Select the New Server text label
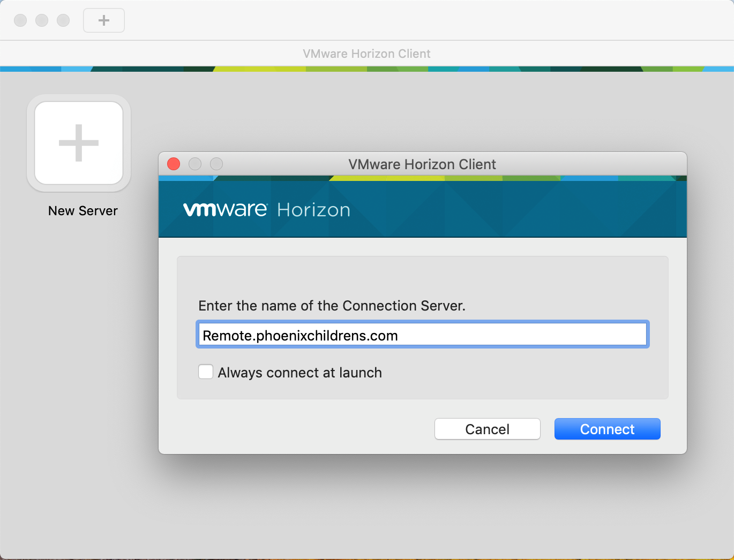 point(83,211)
